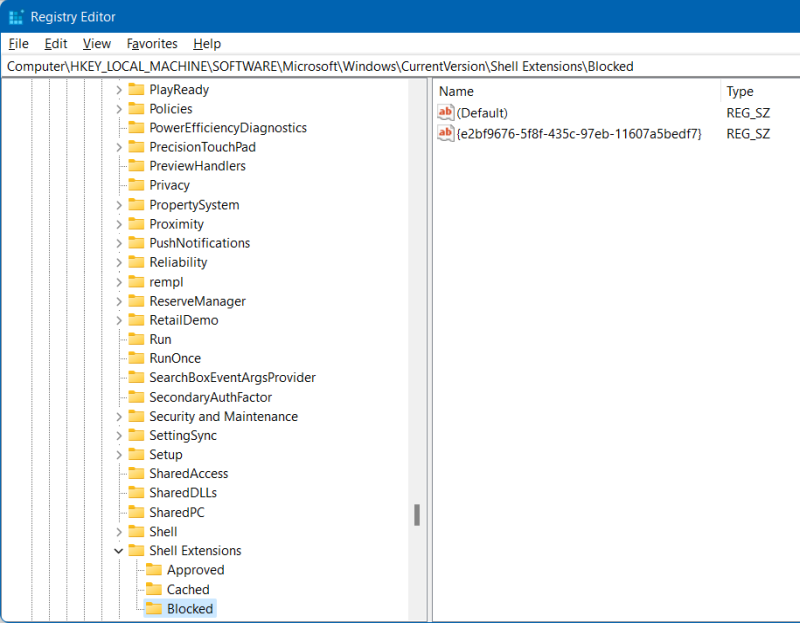
Task: Click the Blocked subkey folder icon
Action: coord(154,608)
